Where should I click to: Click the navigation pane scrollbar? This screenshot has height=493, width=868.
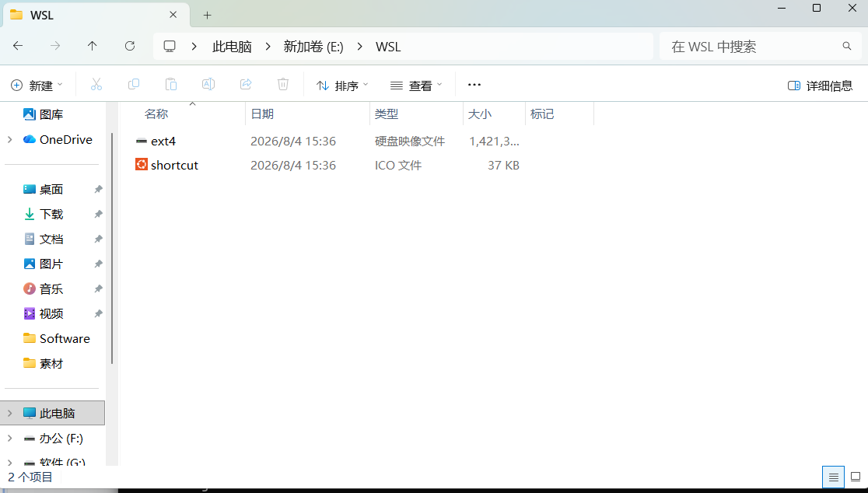click(x=112, y=248)
